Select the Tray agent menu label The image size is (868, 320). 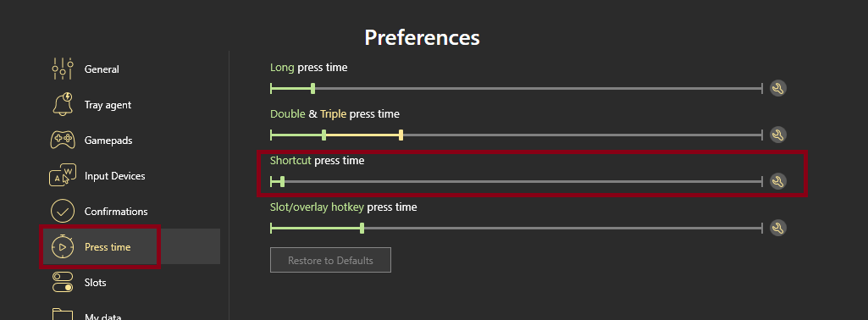[108, 105]
